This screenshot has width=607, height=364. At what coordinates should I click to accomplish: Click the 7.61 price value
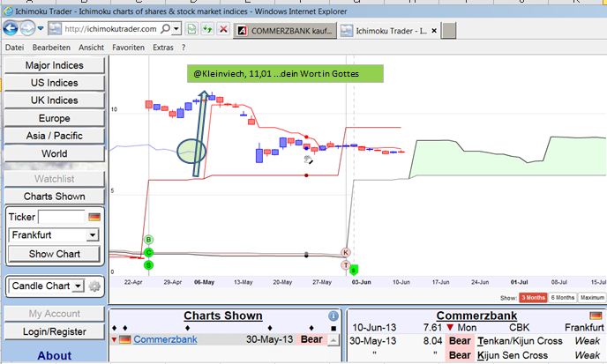(x=432, y=328)
